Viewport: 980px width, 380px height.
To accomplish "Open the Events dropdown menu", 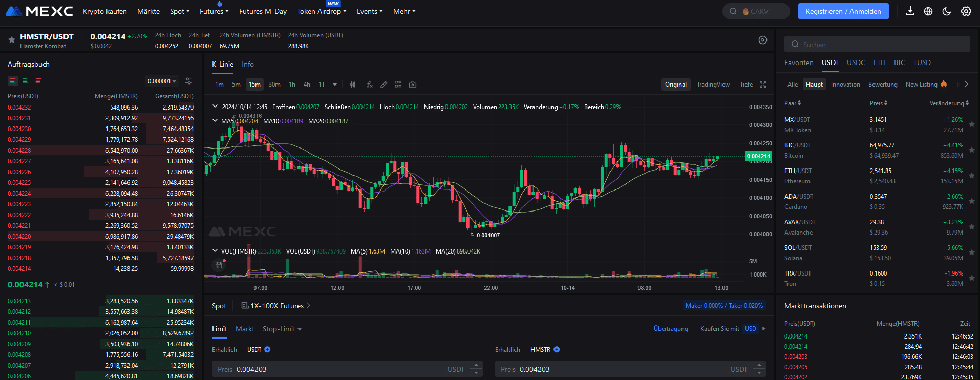I will coord(370,11).
